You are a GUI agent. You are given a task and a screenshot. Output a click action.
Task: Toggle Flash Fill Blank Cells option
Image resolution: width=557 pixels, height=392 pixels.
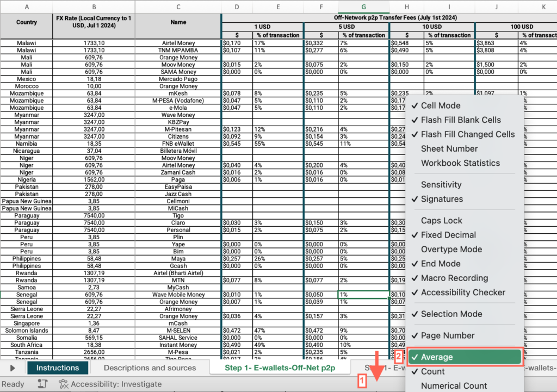pos(465,120)
